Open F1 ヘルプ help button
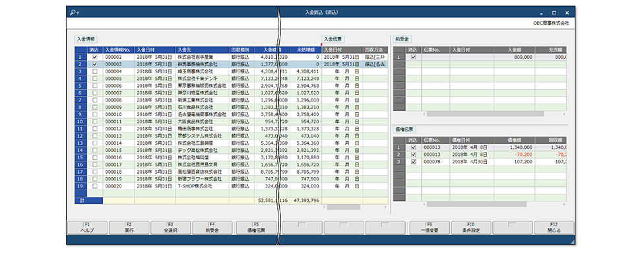Screen dimensions: 644x253 (87, 228)
